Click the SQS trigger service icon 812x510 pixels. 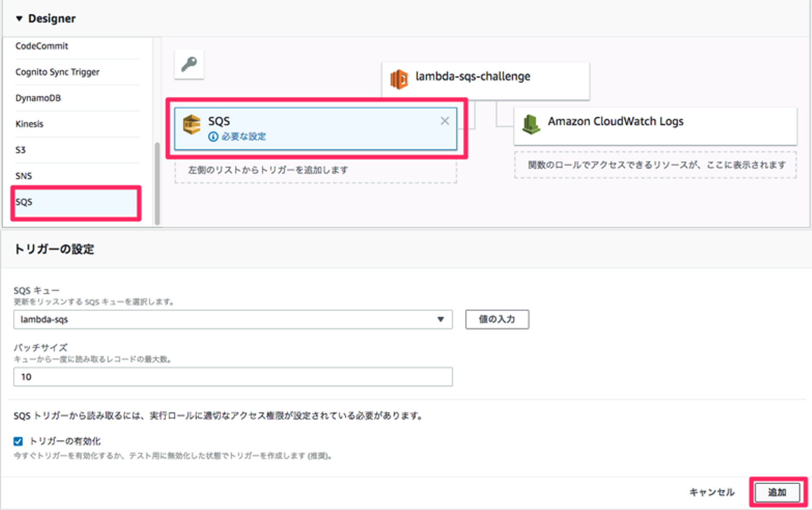[x=192, y=125]
